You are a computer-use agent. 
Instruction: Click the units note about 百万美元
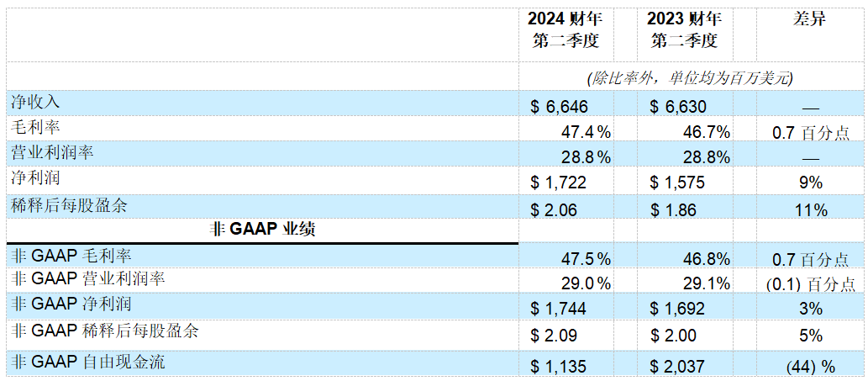coord(690,78)
